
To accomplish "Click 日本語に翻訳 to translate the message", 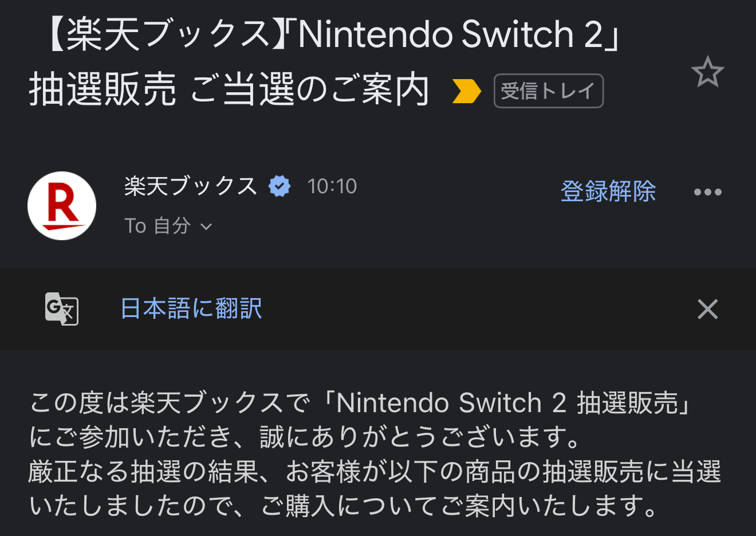I will coord(191,308).
